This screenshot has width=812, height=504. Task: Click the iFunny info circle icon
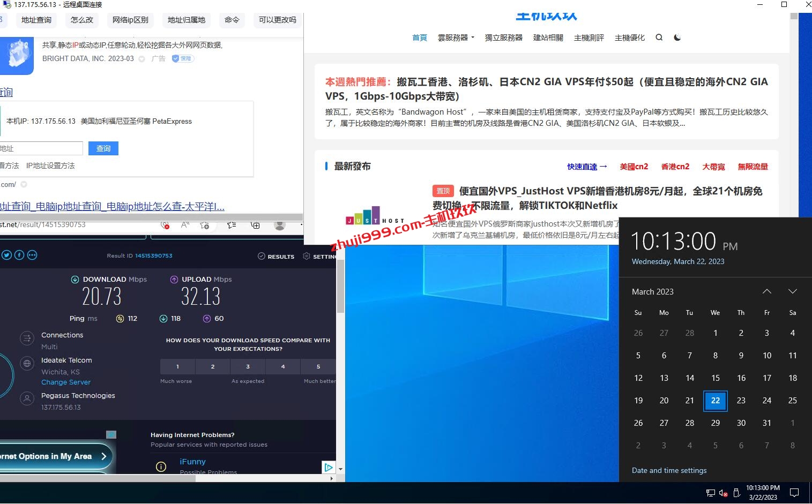tap(161, 467)
